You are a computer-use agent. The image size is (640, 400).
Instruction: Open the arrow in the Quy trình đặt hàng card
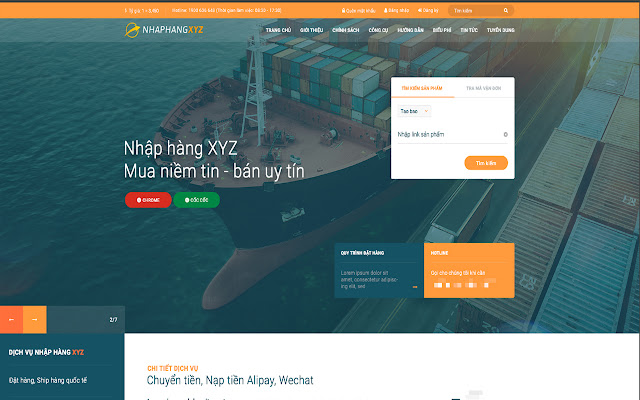pyautogui.click(x=415, y=287)
